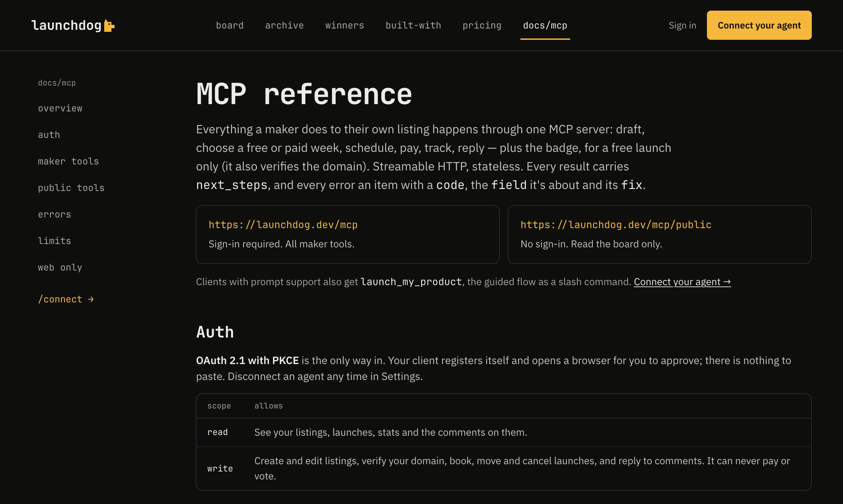Click 'Sign-in required. All maker tools.' text

(x=281, y=244)
